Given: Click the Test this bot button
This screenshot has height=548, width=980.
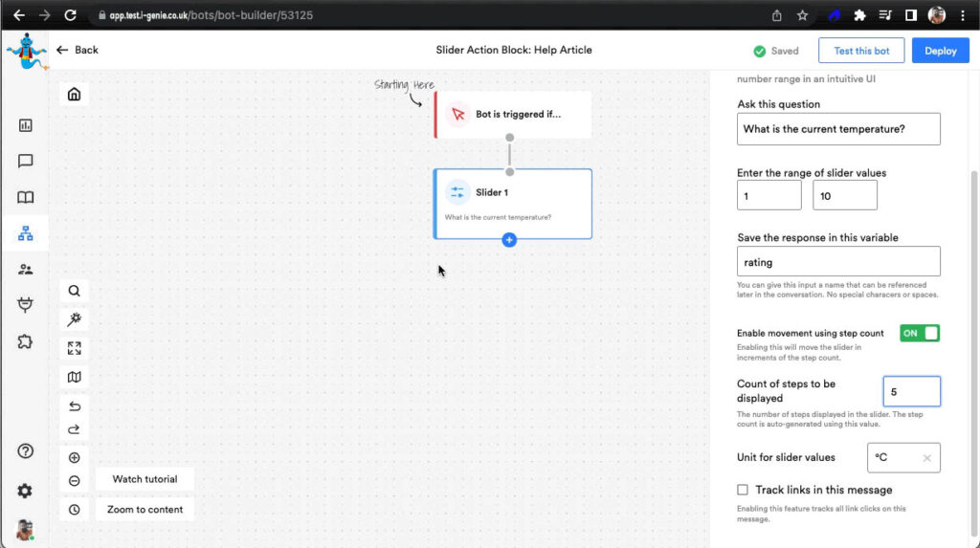Looking at the screenshot, I should (x=861, y=51).
